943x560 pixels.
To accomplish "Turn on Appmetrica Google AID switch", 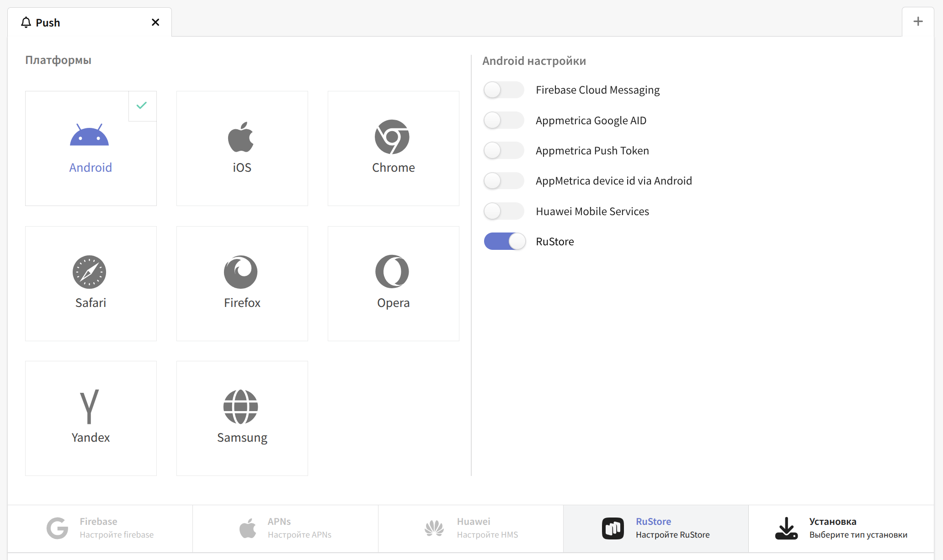I will coord(504,121).
